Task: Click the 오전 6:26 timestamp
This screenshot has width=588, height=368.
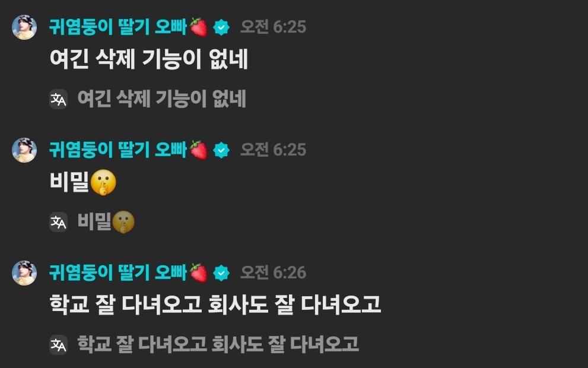Action: coord(274,272)
